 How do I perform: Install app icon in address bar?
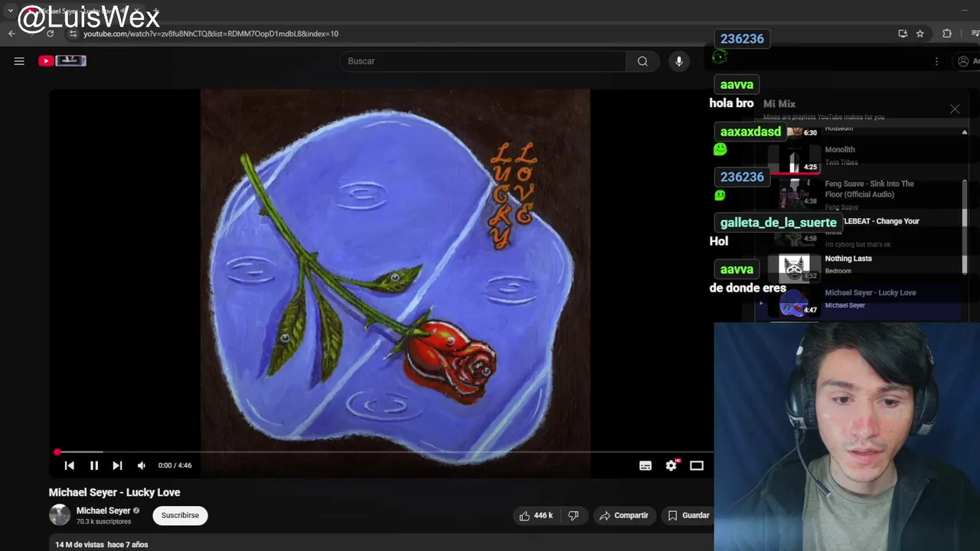click(x=903, y=34)
